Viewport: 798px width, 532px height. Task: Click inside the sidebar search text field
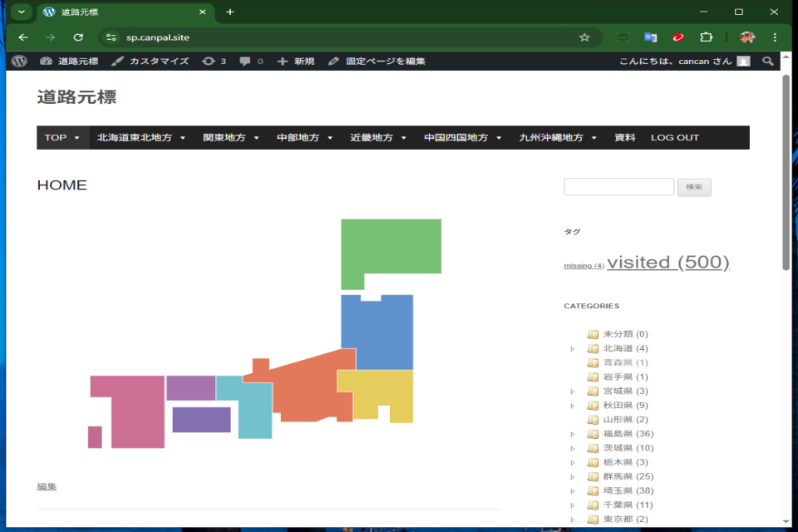(x=618, y=187)
